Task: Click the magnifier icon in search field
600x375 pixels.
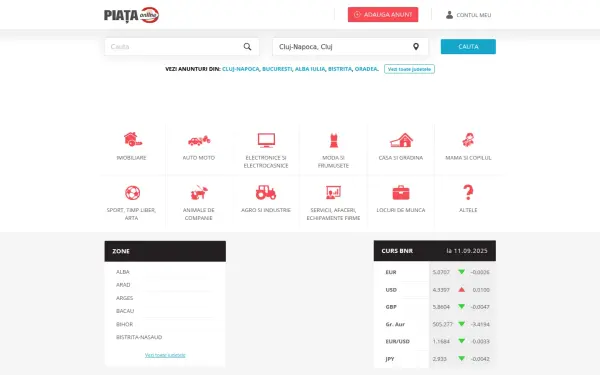Action: coord(248,47)
